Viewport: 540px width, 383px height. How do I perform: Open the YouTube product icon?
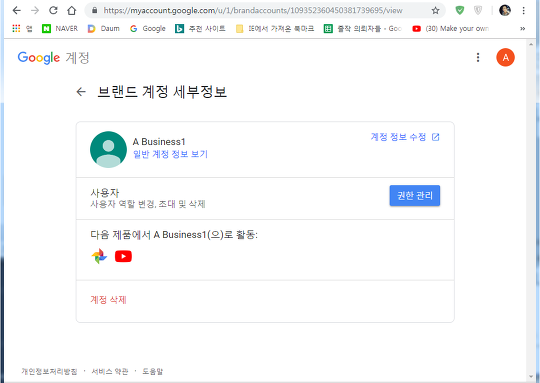click(x=123, y=256)
